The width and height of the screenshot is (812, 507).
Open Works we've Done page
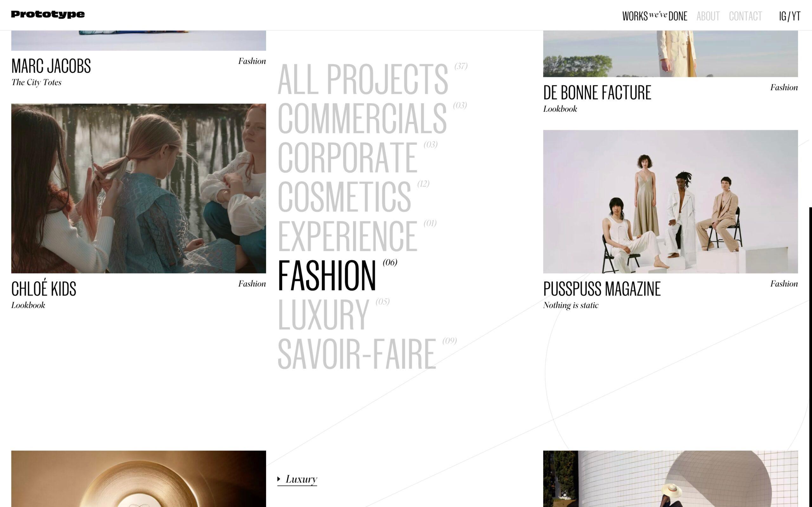point(654,16)
